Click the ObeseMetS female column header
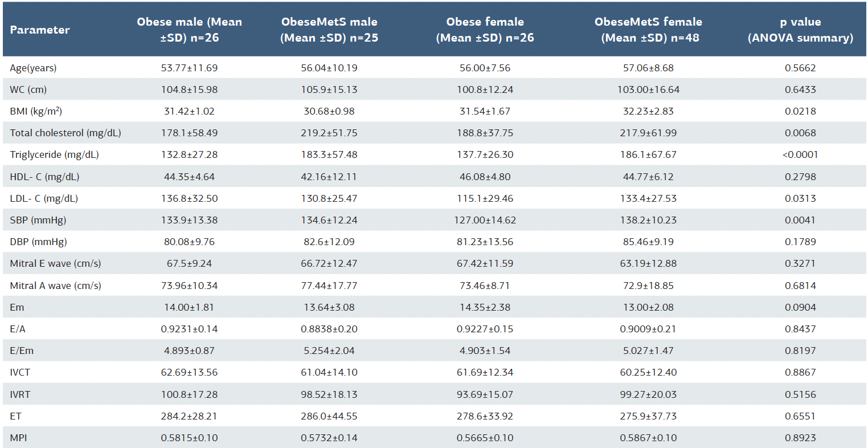 pos(648,30)
